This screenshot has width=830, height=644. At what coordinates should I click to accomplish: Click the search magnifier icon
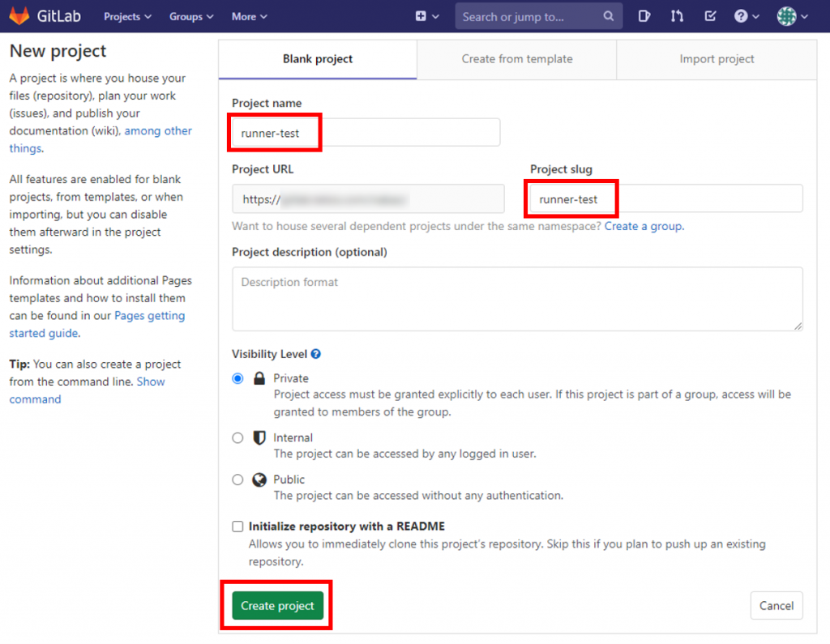point(608,16)
